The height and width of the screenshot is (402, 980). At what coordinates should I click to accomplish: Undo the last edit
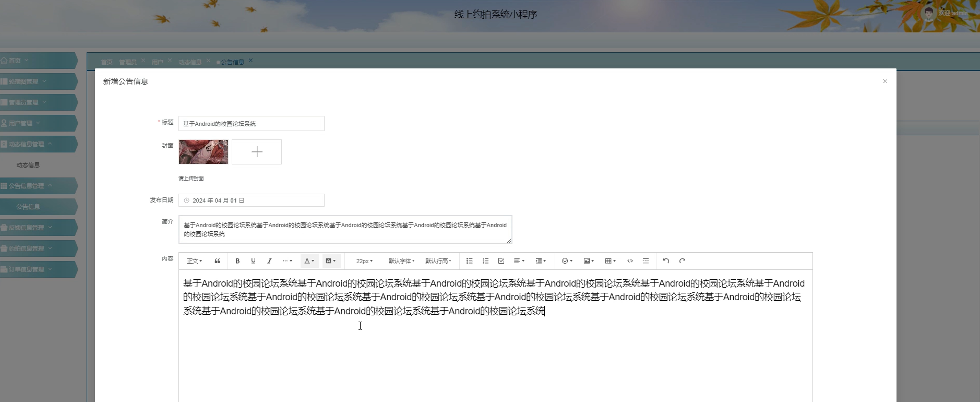point(666,261)
